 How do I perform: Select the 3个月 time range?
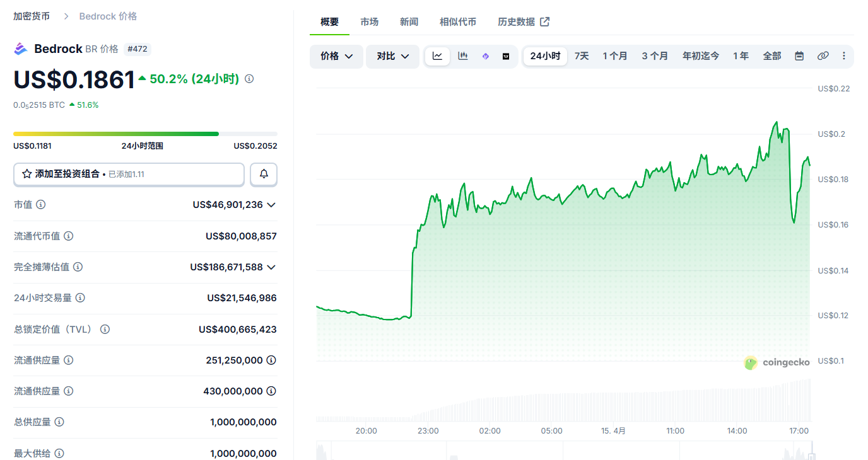click(x=655, y=56)
